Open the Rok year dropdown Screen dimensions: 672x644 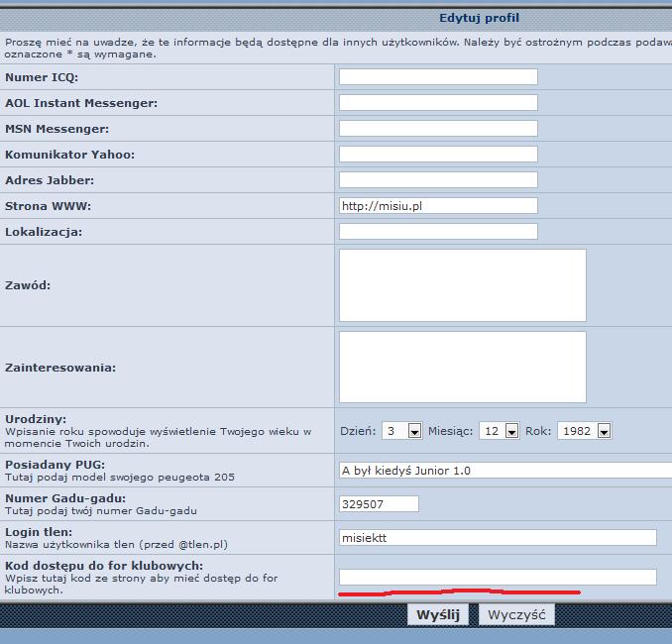584,431
